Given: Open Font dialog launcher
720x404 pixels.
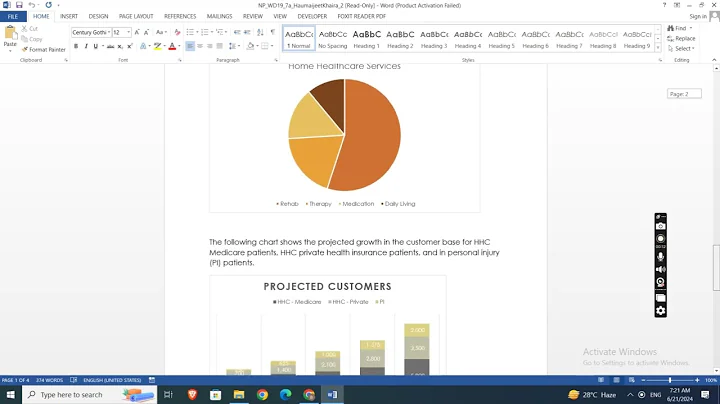Looking at the screenshot, I should 180,60.
